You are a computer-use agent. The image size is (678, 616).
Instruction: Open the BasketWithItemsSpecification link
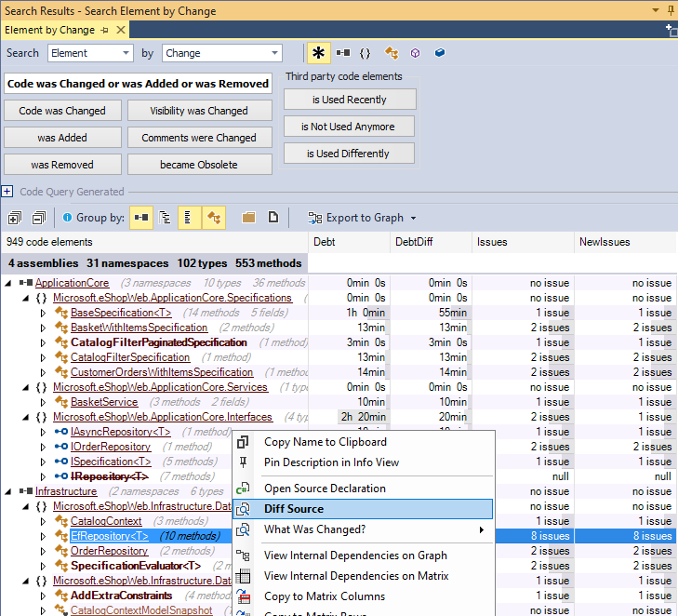point(140,328)
